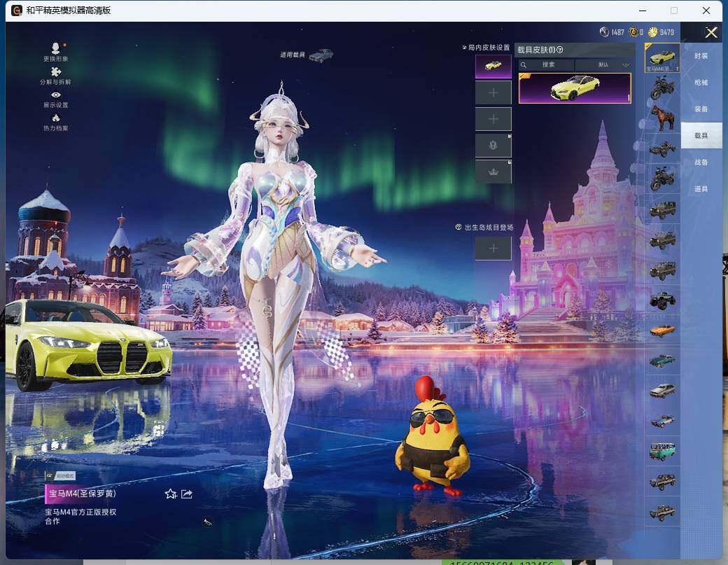Open the help icon beside 载具皮肤
The height and width of the screenshot is (565, 728).
pos(559,50)
